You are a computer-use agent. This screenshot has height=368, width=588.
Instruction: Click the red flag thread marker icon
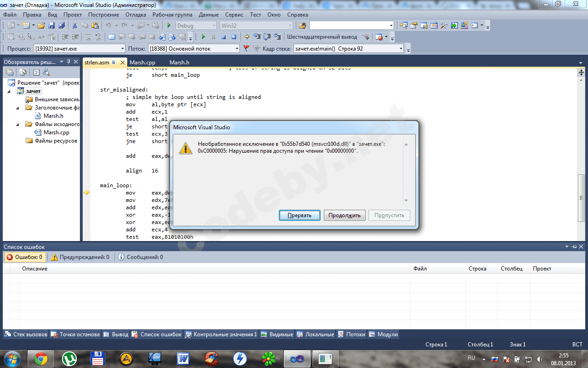(x=247, y=48)
